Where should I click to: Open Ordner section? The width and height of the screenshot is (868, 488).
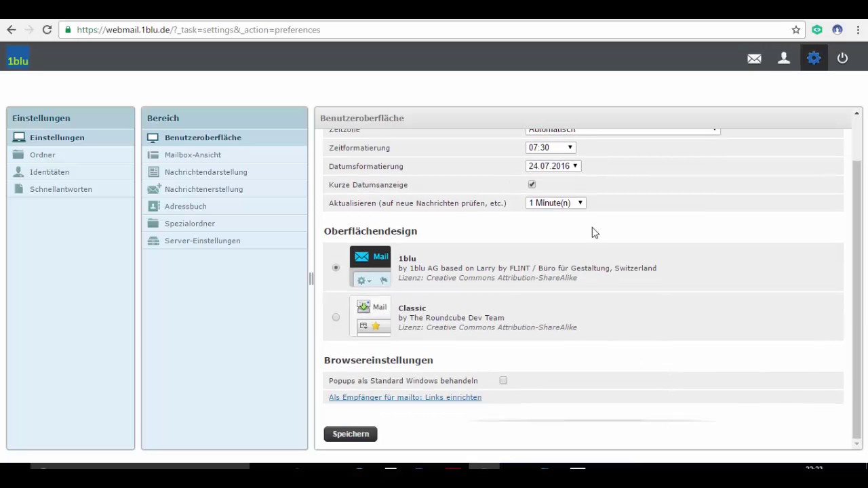[71, 155]
